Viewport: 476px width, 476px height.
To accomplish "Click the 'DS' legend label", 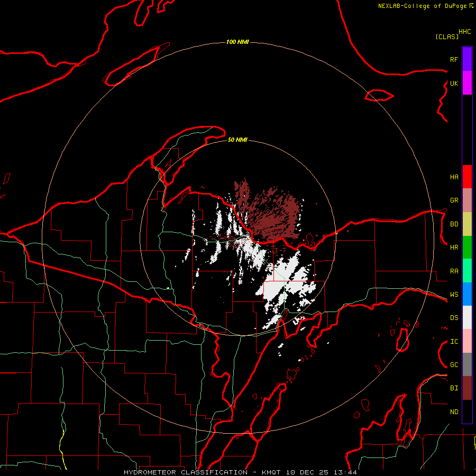I will click(454, 318).
